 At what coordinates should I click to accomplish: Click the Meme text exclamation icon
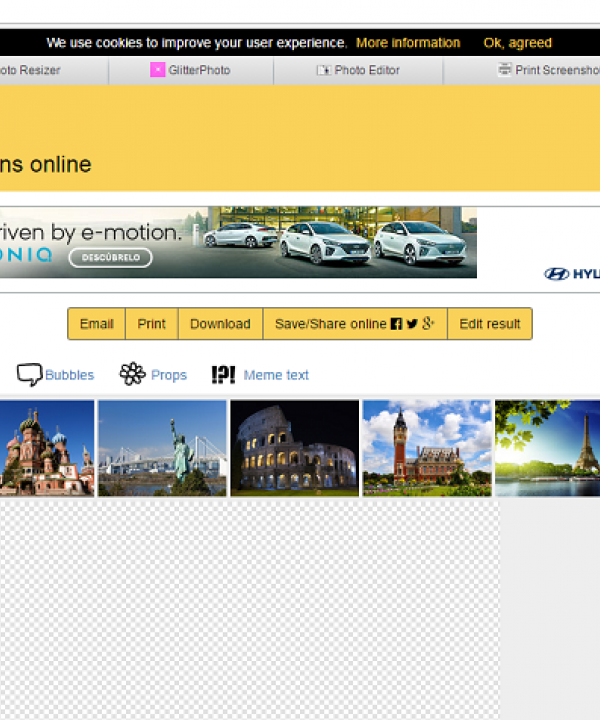coord(223,375)
